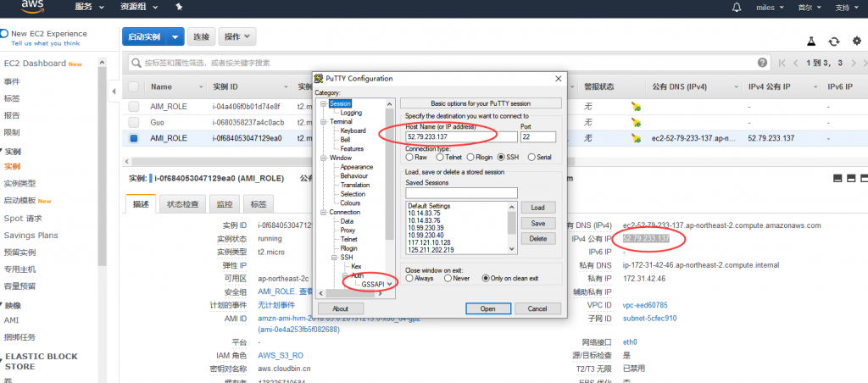
Task: Choose Always for close window on exit
Action: 409,279
